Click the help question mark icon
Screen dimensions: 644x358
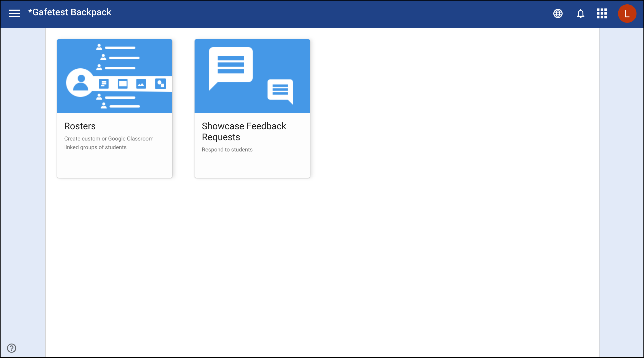pos(12,348)
